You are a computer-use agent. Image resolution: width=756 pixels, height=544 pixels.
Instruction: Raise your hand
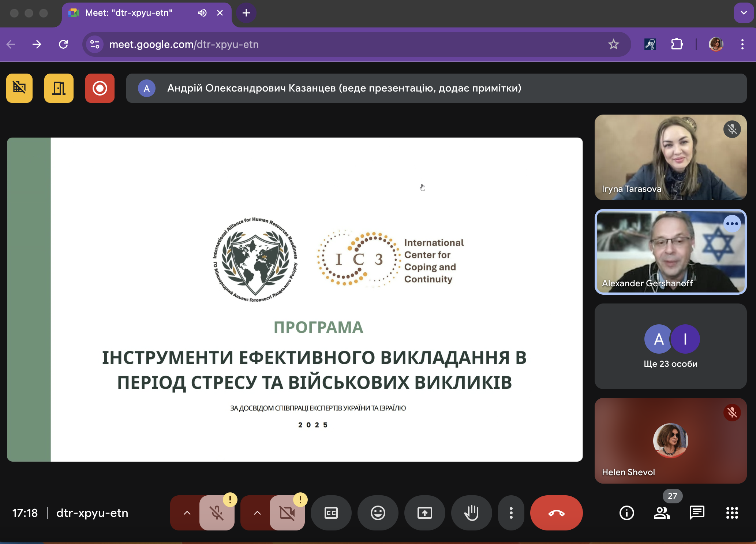[472, 513]
